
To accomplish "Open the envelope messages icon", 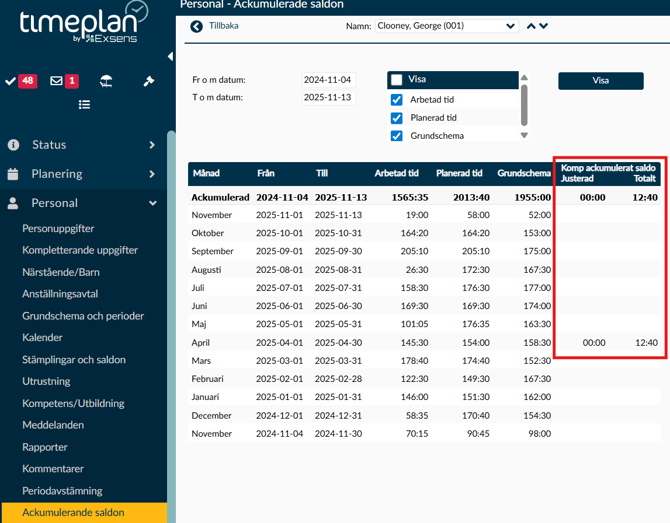I will (x=57, y=81).
